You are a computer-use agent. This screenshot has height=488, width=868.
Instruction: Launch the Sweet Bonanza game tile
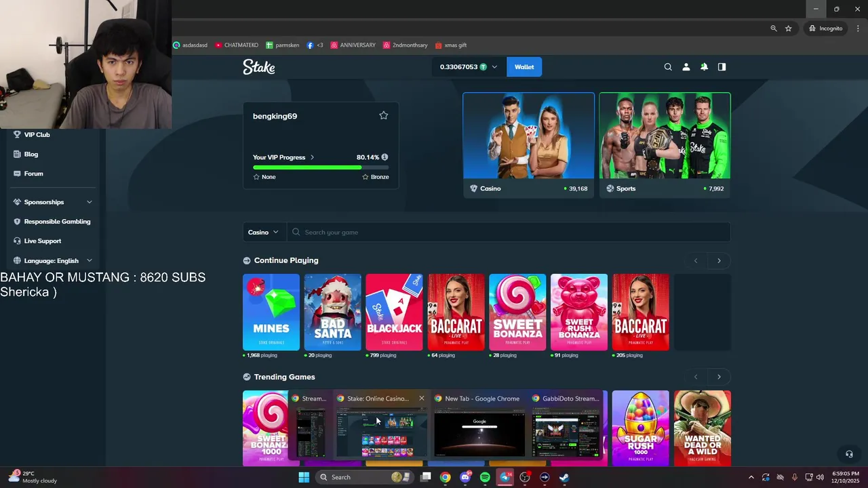[x=517, y=312]
